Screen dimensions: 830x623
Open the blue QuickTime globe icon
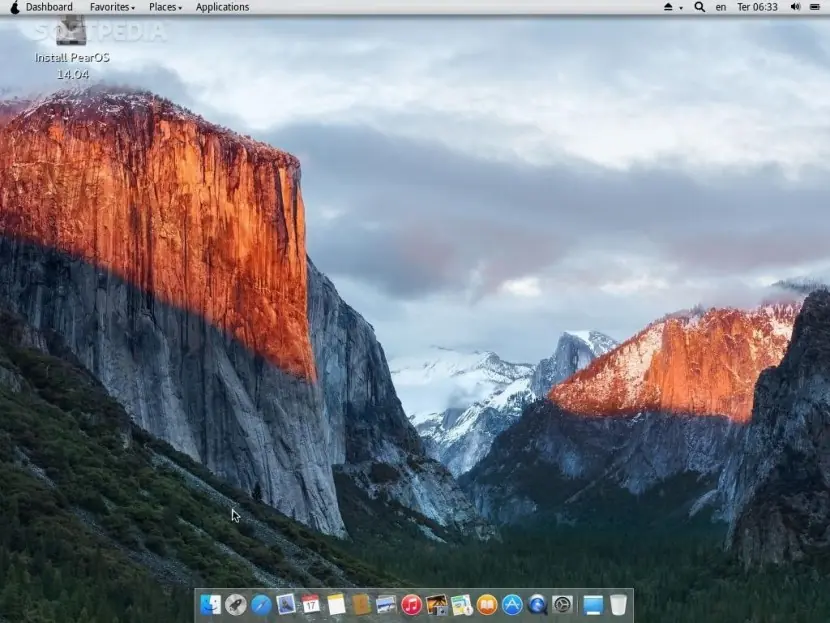pos(537,604)
